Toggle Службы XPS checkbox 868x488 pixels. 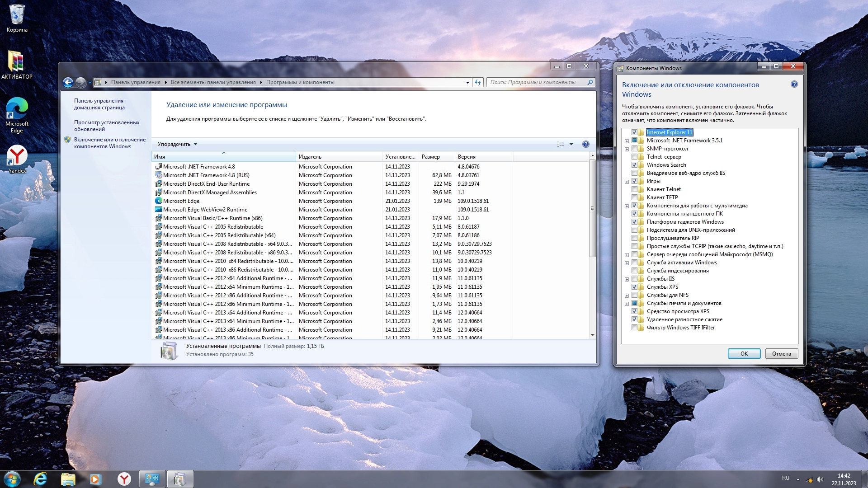pyautogui.click(x=634, y=287)
